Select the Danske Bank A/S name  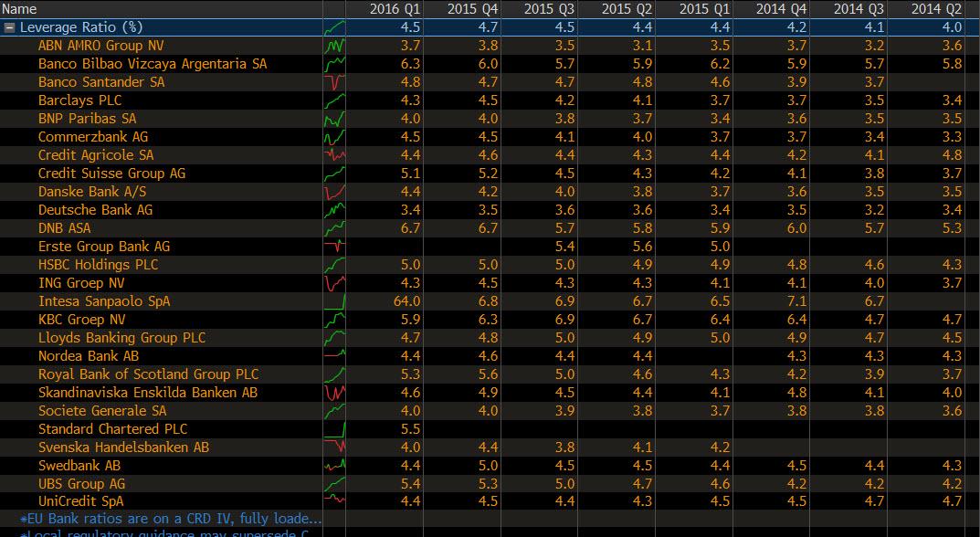click(92, 191)
